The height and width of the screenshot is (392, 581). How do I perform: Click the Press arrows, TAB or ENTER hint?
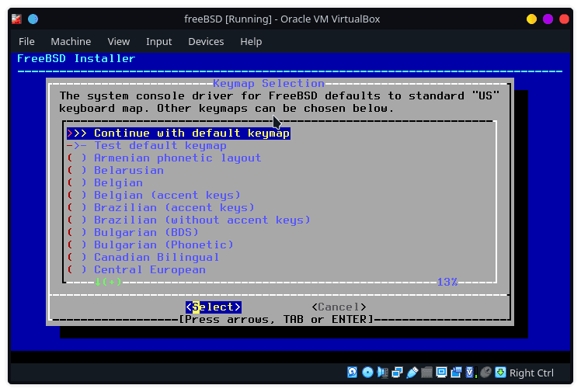pos(276,319)
